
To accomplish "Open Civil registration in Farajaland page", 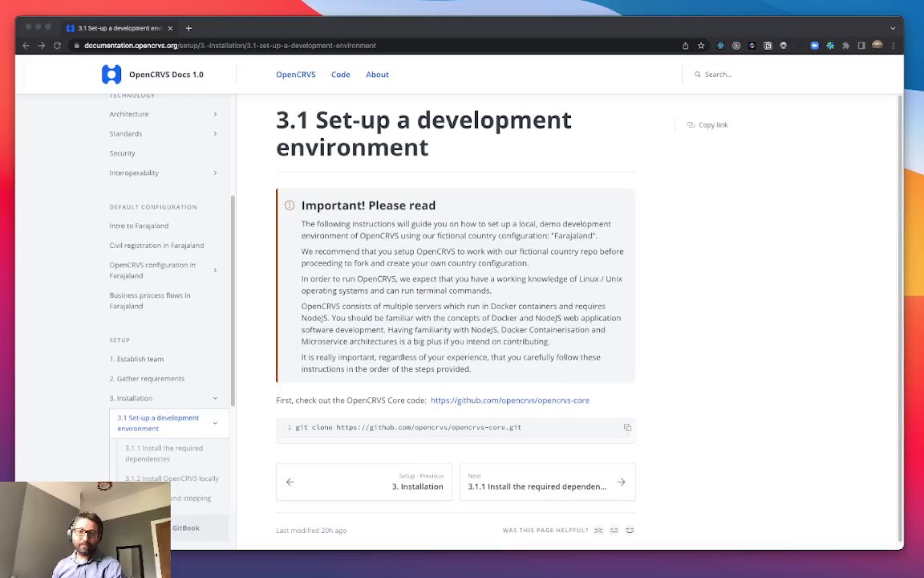I will [x=156, y=246].
